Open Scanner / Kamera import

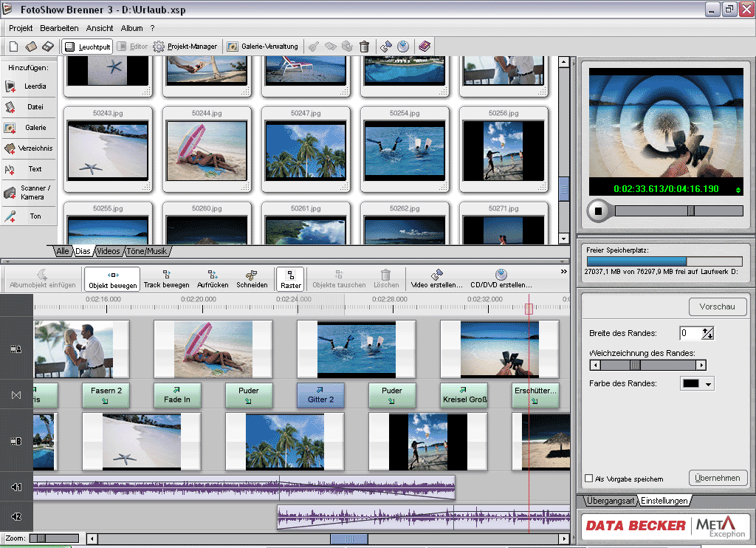click(x=10, y=193)
